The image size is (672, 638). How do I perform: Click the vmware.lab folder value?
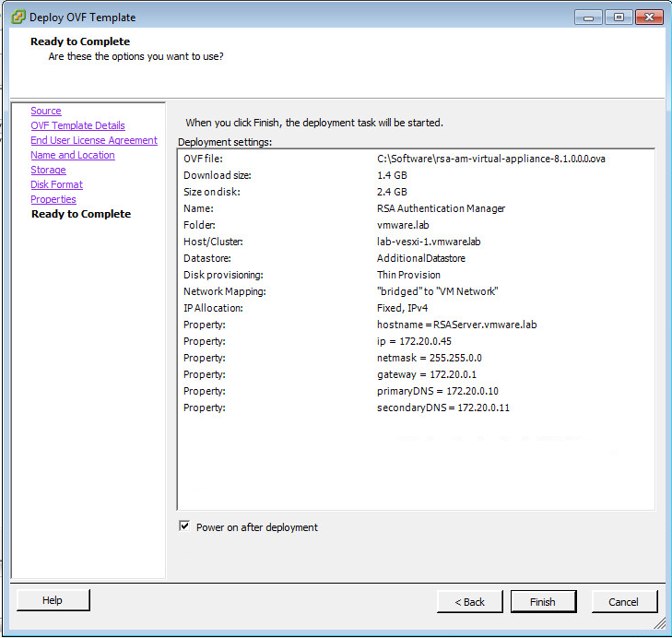pos(403,225)
